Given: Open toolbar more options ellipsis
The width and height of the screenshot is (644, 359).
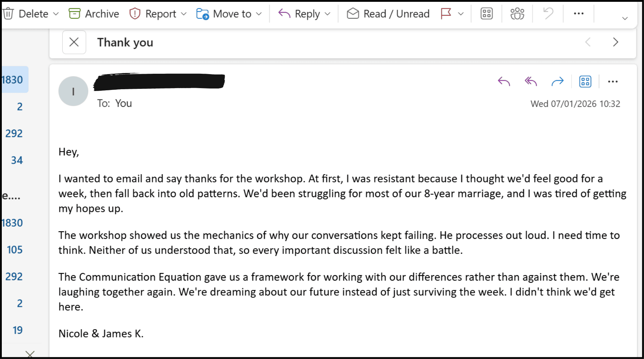Looking at the screenshot, I should point(578,14).
